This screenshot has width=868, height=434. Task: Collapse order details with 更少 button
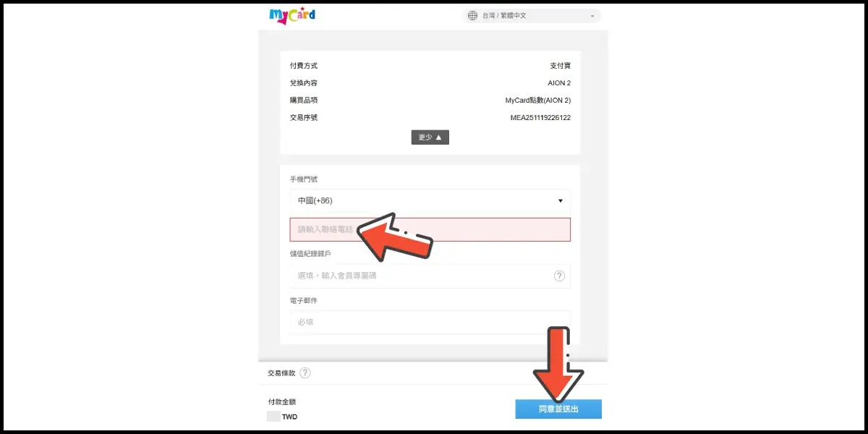point(430,137)
